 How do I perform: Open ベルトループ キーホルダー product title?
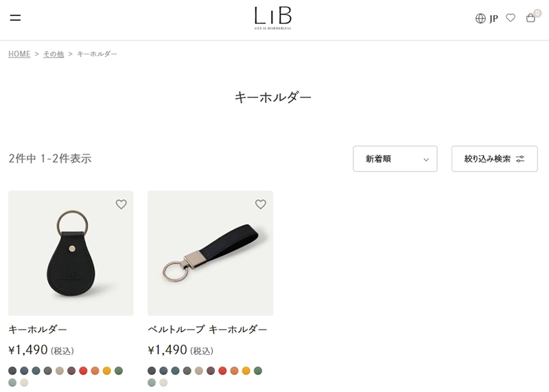pos(207,330)
